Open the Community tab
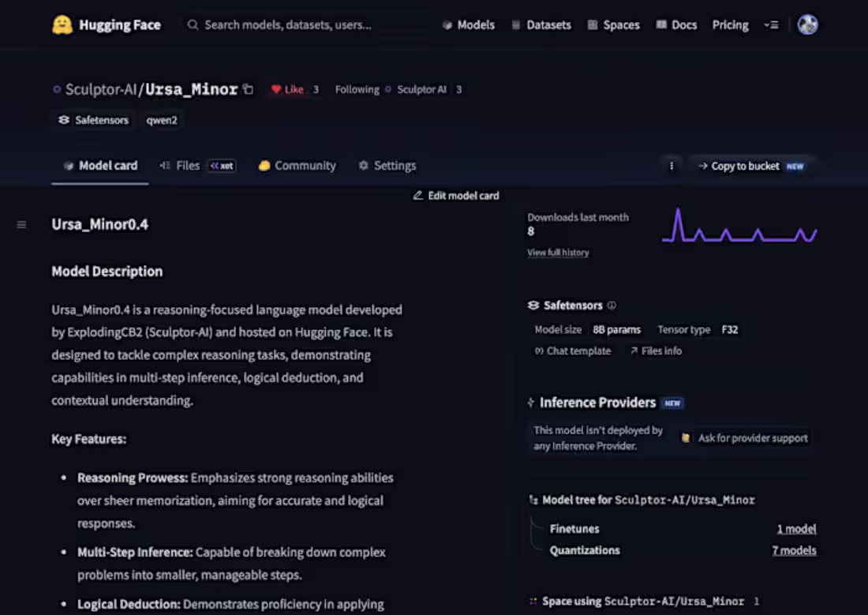 coord(297,166)
